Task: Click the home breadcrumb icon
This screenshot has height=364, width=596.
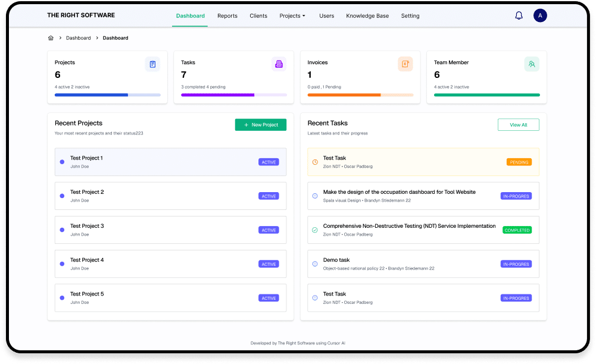Action: point(51,37)
